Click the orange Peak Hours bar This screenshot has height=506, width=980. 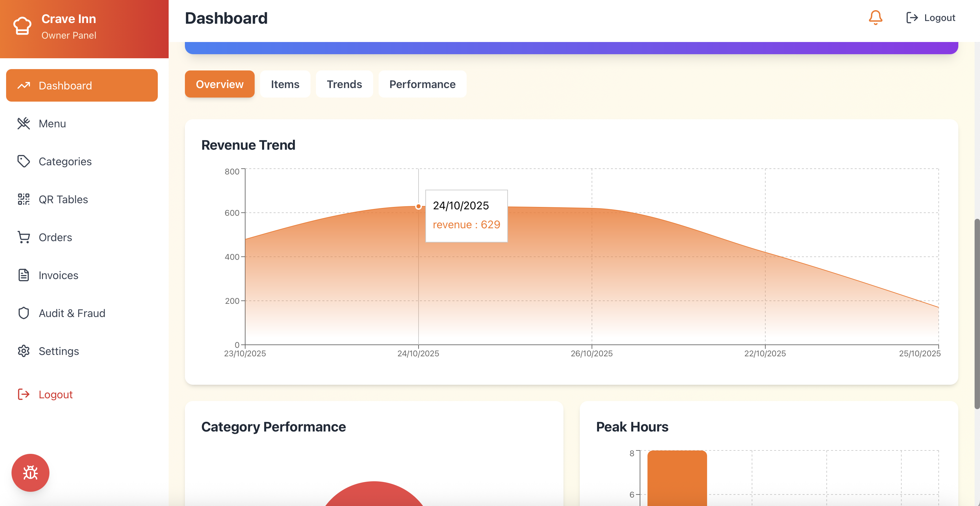677,478
